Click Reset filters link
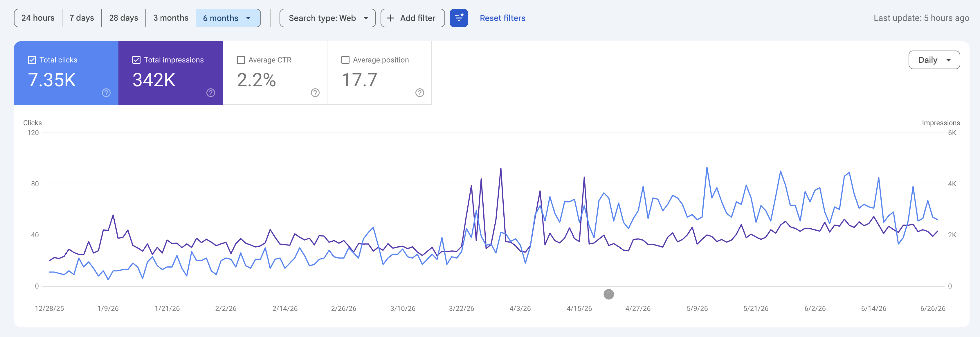980x337 pixels. [x=502, y=18]
